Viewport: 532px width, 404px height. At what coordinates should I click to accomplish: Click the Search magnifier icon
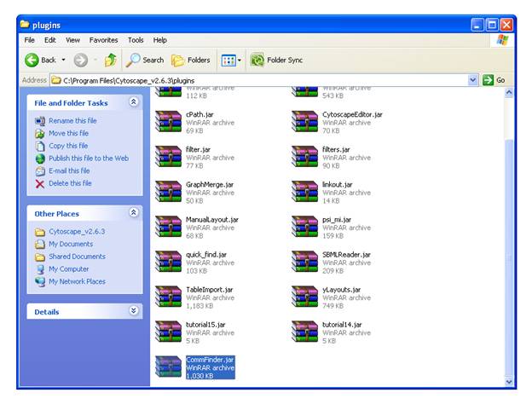[x=133, y=60]
